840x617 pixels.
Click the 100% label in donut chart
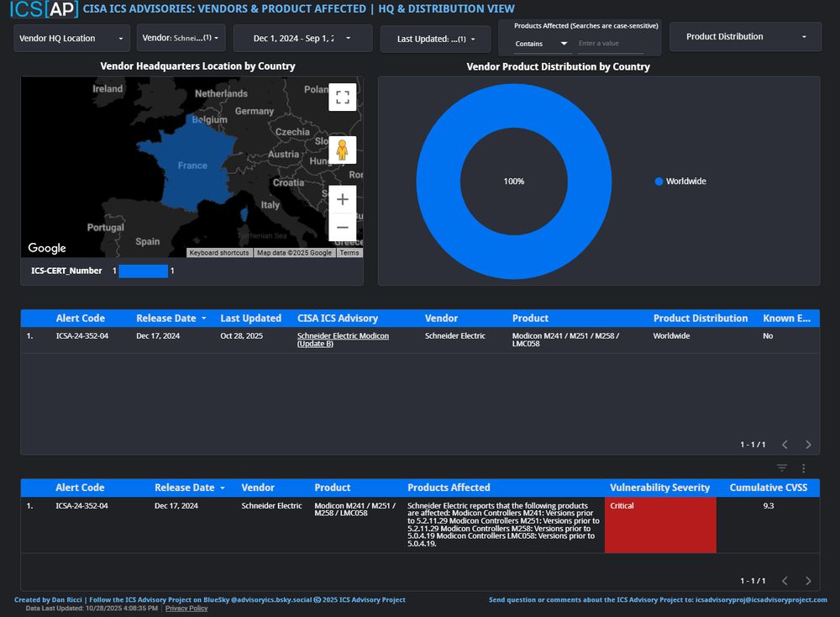(514, 182)
